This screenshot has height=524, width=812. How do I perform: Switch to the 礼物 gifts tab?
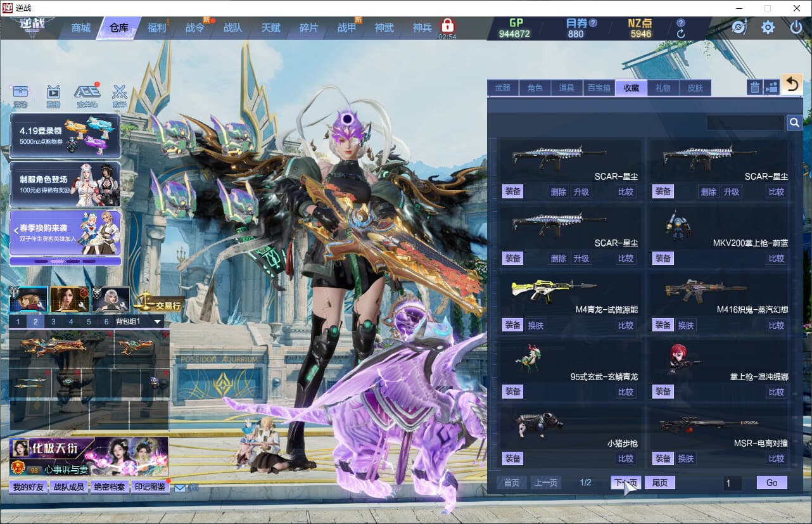pos(663,88)
